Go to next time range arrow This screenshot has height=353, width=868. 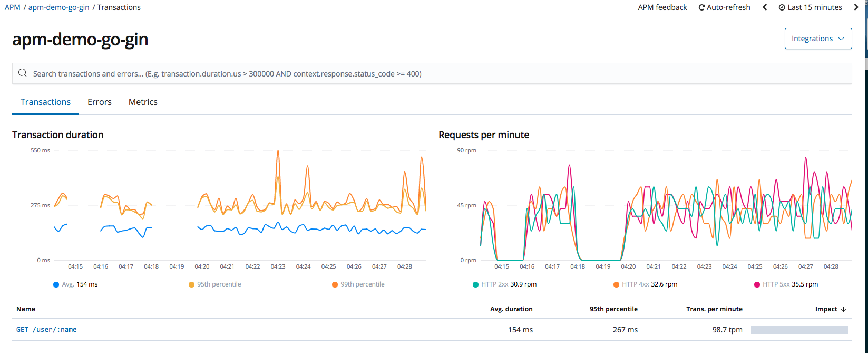point(855,7)
